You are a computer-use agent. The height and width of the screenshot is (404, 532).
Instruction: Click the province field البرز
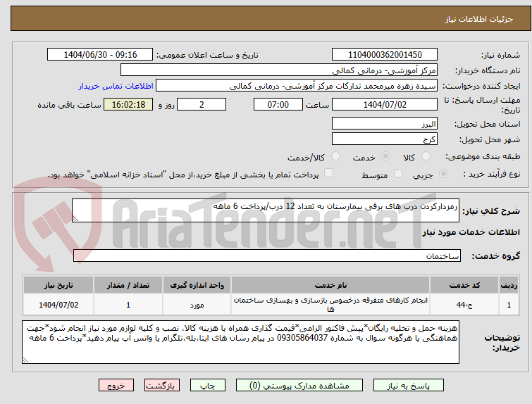point(385,123)
